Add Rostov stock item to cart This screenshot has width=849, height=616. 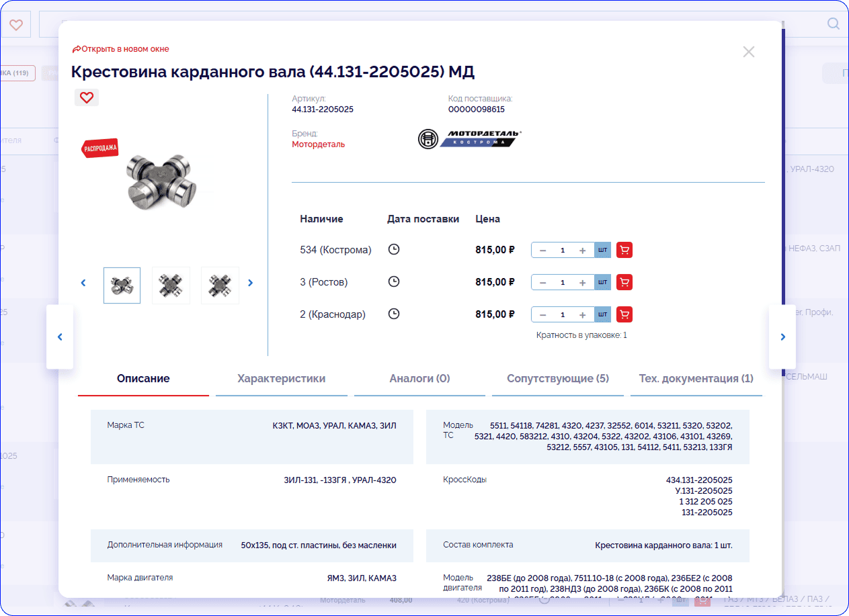tap(624, 282)
